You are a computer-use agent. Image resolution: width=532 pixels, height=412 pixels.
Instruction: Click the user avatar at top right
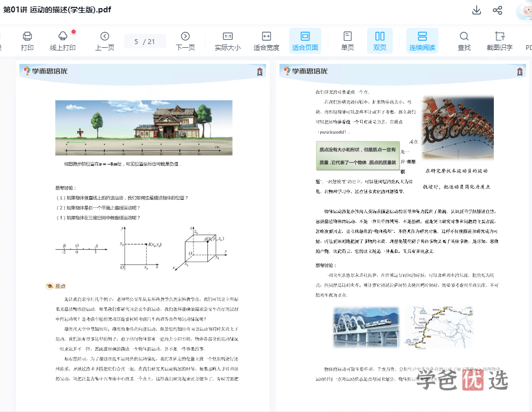[x=524, y=11]
